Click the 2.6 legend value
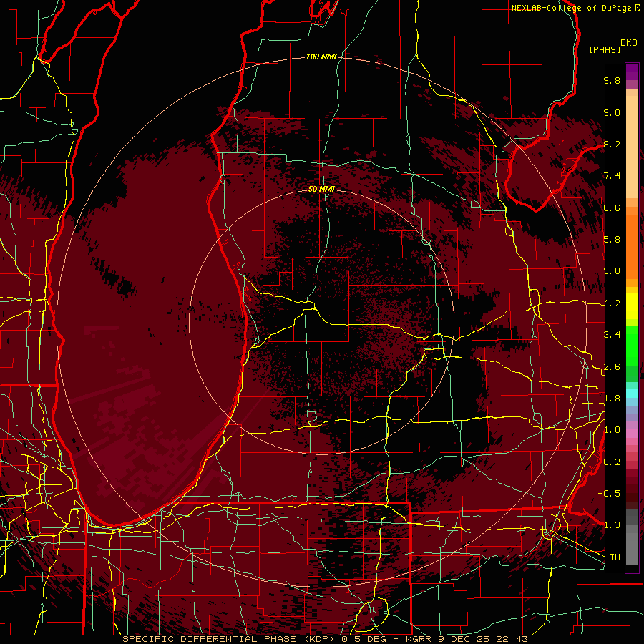This screenshot has width=644, height=644. [612, 367]
